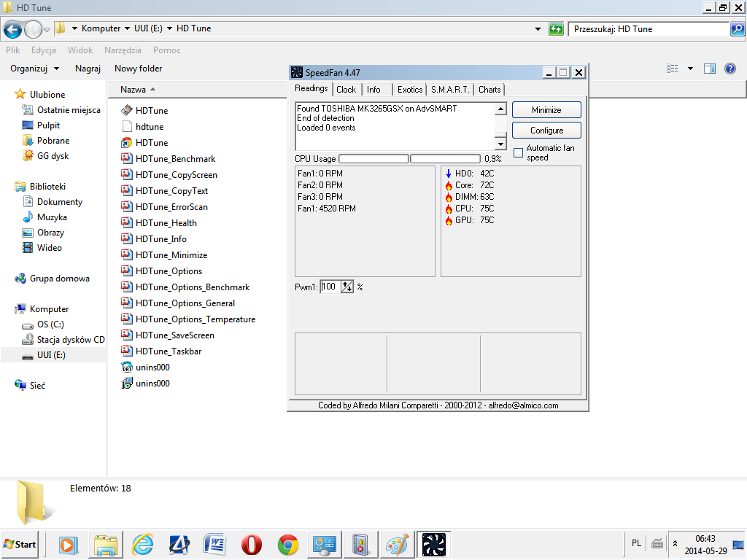Image resolution: width=747 pixels, height=560 pixels.
Task: Click the Nowy folder button
Action: point(138,69)
